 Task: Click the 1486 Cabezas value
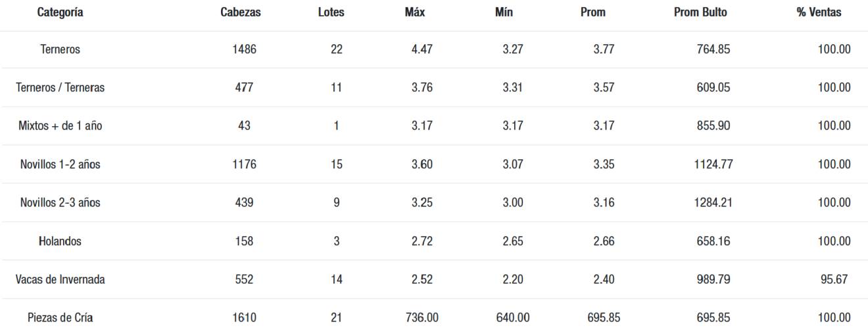tap(244, 49)
